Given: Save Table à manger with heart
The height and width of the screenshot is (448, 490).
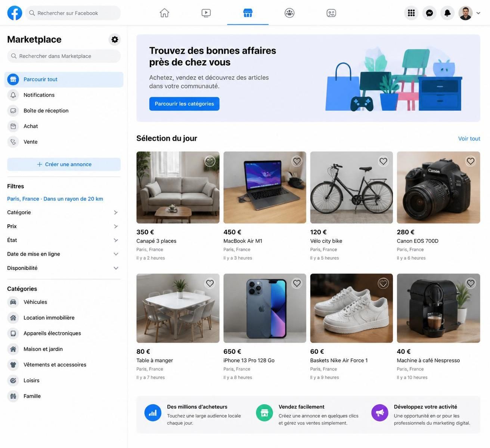Looking at the screenshot, I should (210, 283).
